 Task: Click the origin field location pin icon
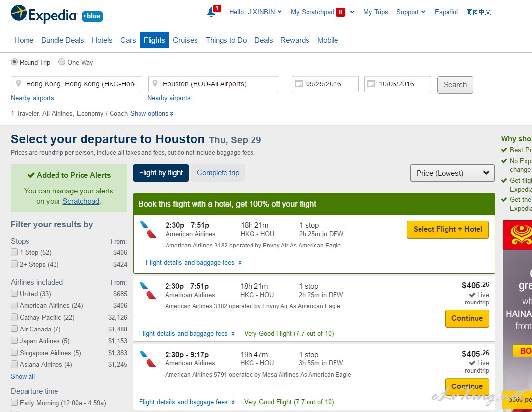[x=19, y=83]
